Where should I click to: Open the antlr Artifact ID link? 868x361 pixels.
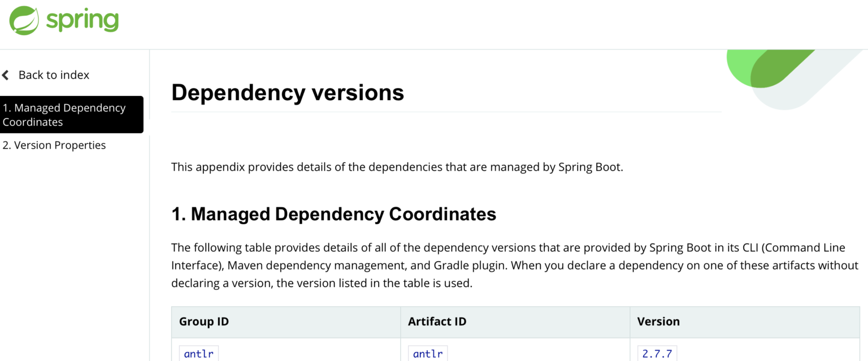click(427, 353)
